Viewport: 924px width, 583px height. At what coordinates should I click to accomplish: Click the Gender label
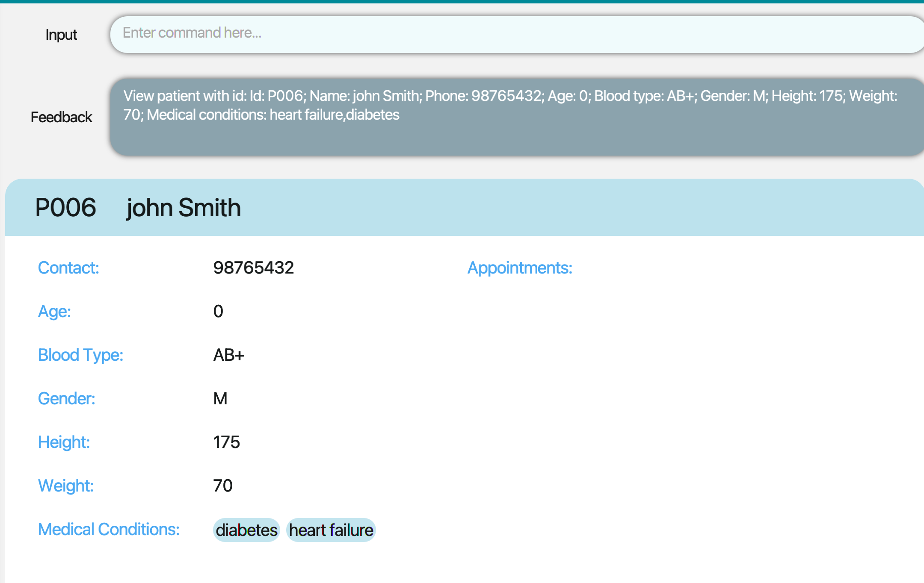[x=66, y=399]
